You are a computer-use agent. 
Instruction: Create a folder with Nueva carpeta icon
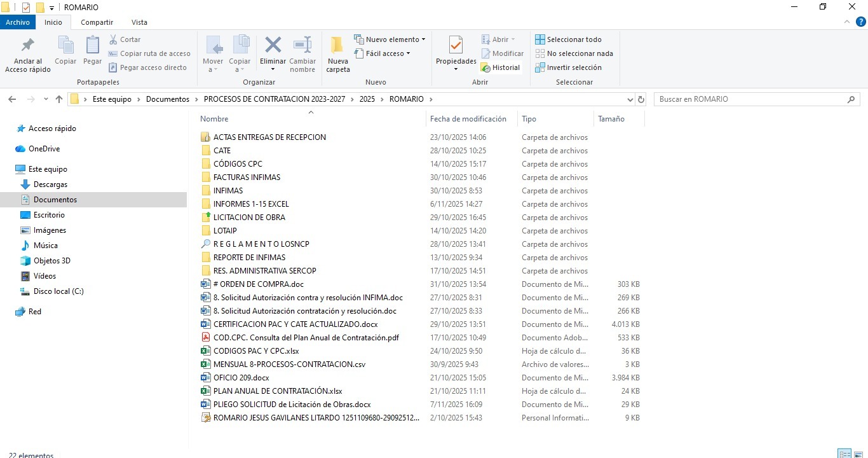[337, 46]
